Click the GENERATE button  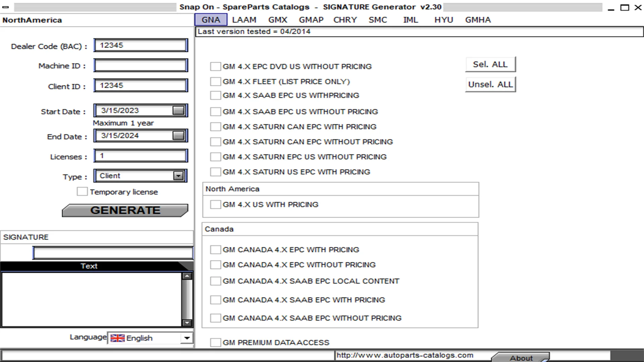(125, 210)
